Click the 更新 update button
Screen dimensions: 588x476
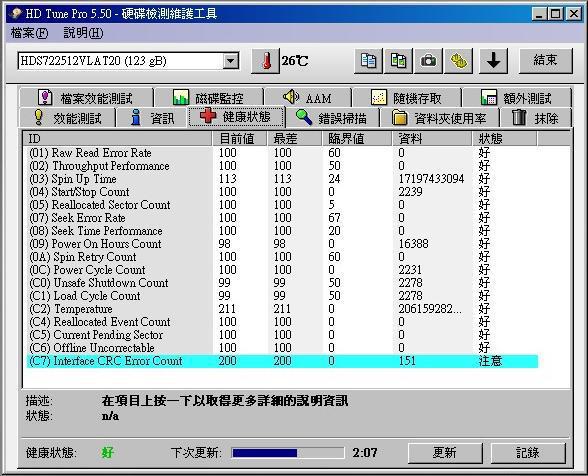(x=445, y=453)
